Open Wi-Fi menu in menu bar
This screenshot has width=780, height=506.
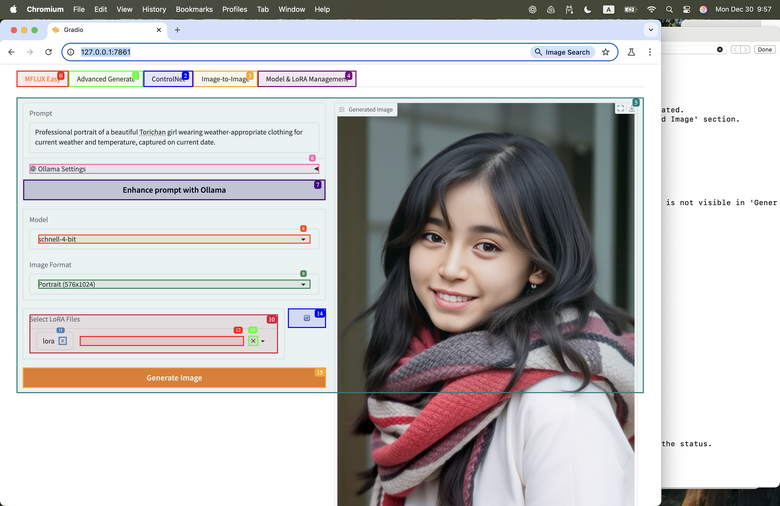click(651, 9)
